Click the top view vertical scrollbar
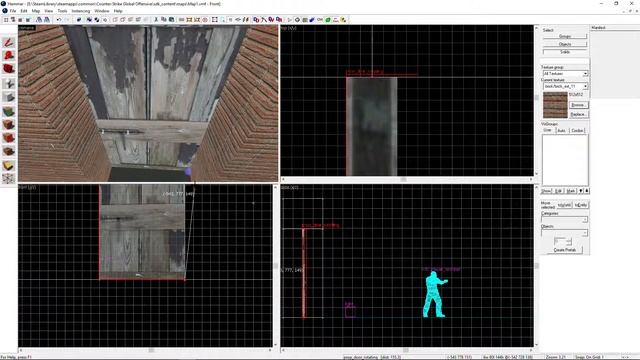The width and height of the screenshot is (640, 360). click(x=537, y=100)
